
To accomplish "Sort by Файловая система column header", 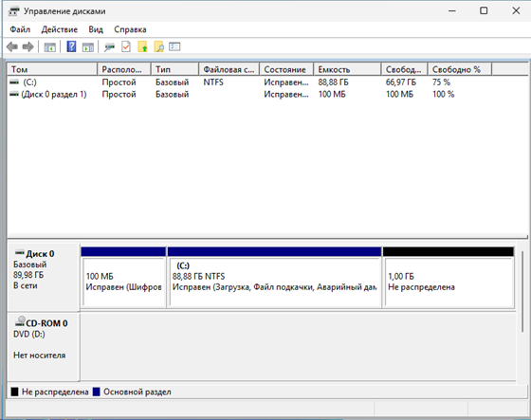I will pyautogui.click(x=229, y=69).
